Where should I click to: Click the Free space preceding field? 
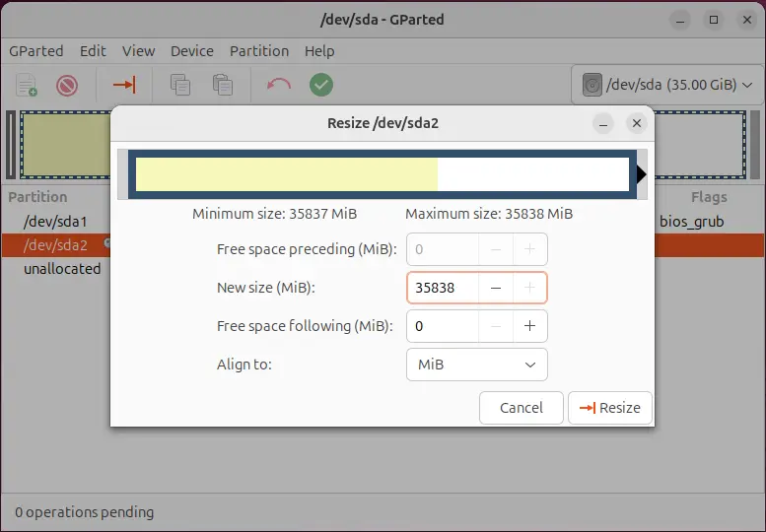(x=443, y=249)
